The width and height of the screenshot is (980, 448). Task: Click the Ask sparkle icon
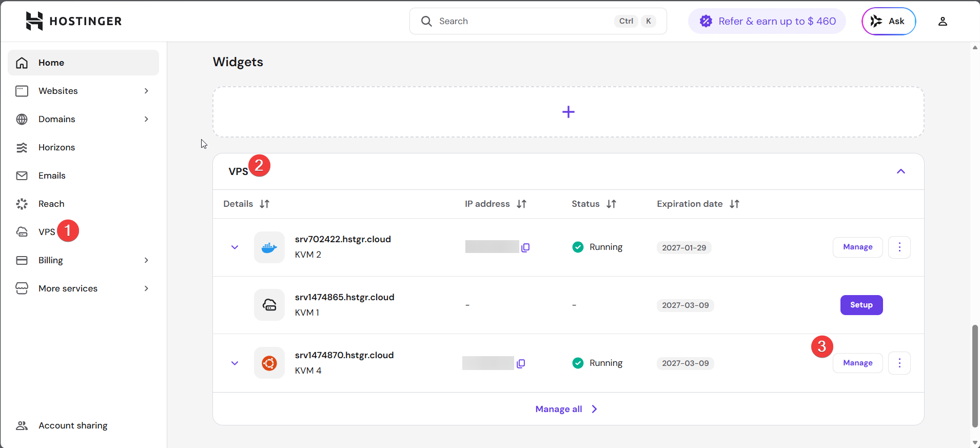(876, 21)
